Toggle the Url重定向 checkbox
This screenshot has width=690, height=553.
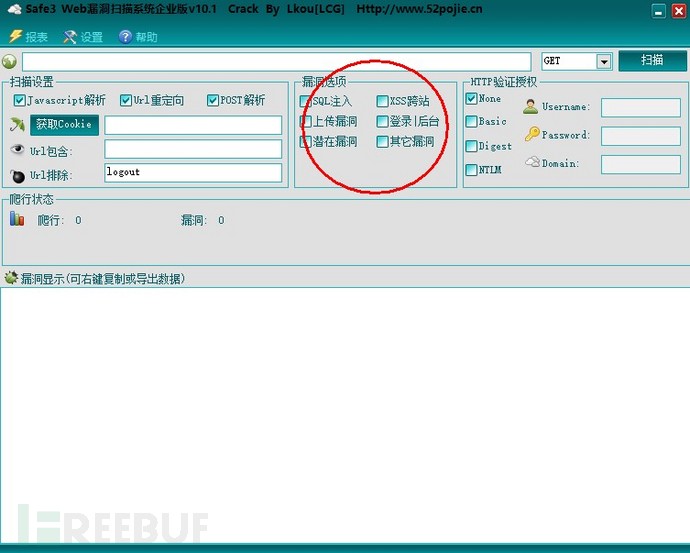[125, 100]
